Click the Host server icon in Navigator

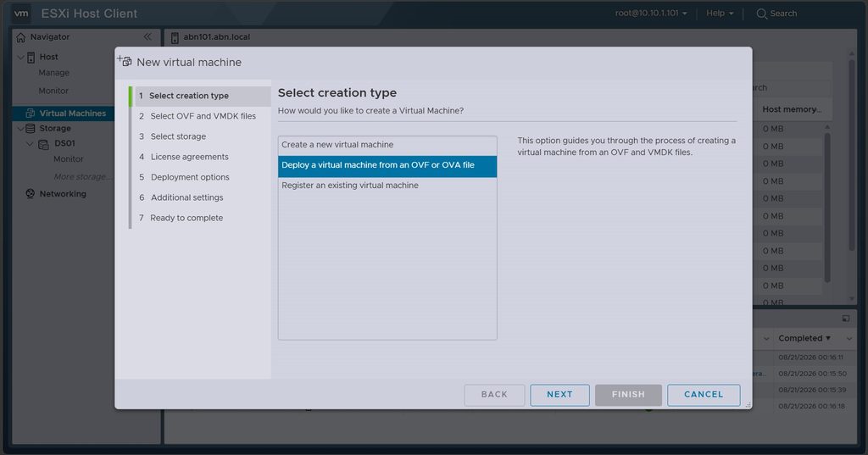pos(31,57)
